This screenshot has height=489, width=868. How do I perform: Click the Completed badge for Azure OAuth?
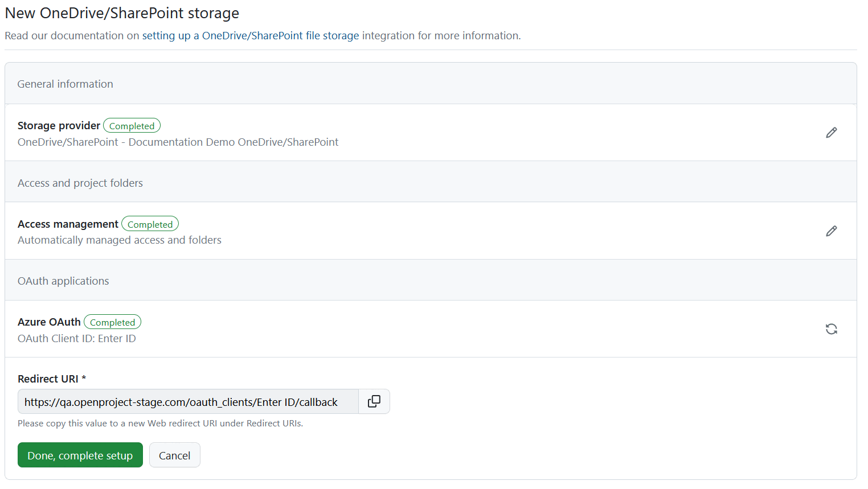[x=112, y=322]
